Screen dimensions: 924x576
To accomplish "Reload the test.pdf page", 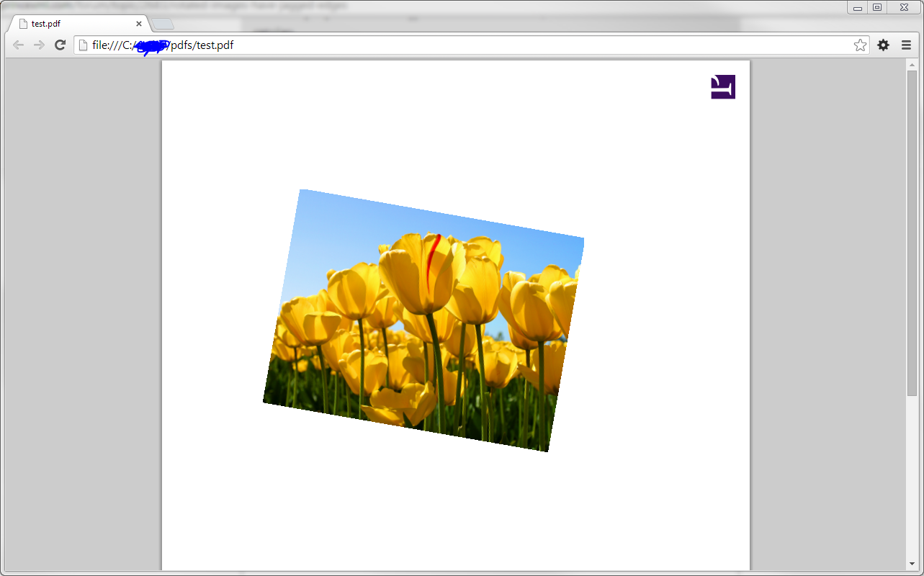I will (x=60, y=45).
